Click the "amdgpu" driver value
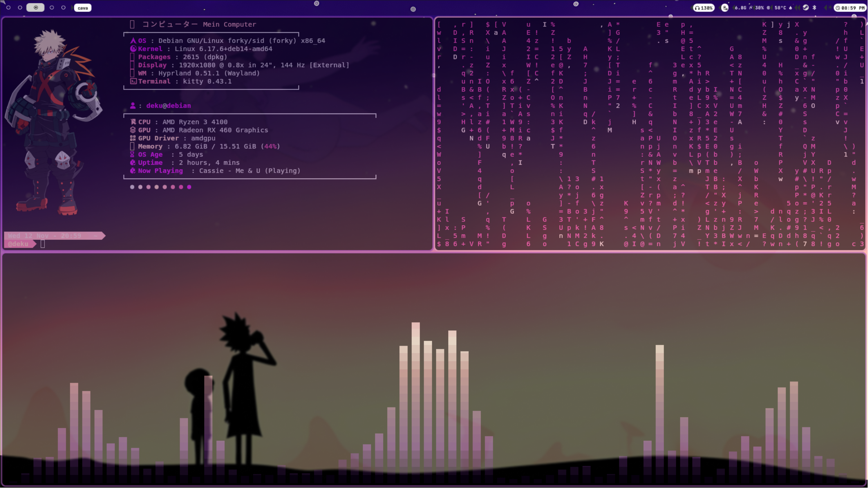 [203, 139]
